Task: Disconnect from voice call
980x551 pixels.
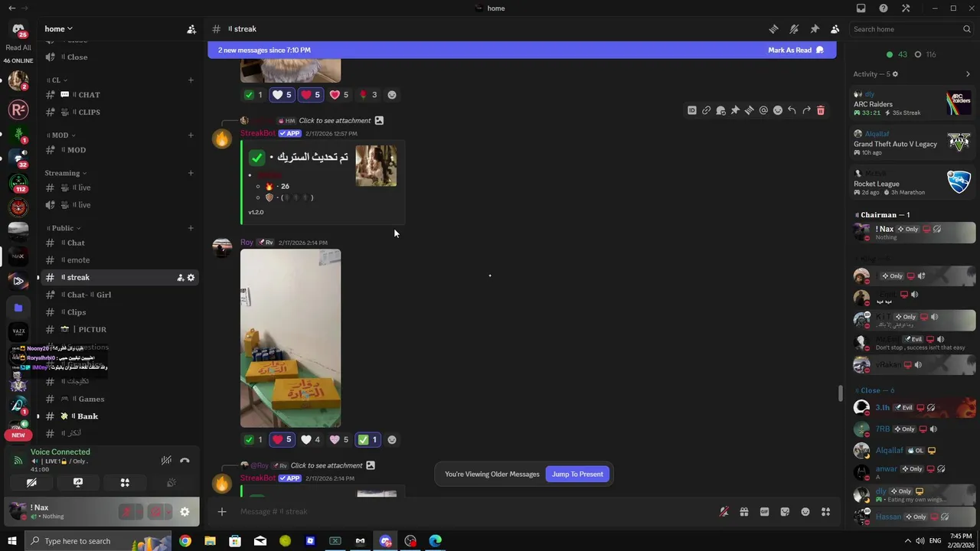Action: [x=185, y=460]
